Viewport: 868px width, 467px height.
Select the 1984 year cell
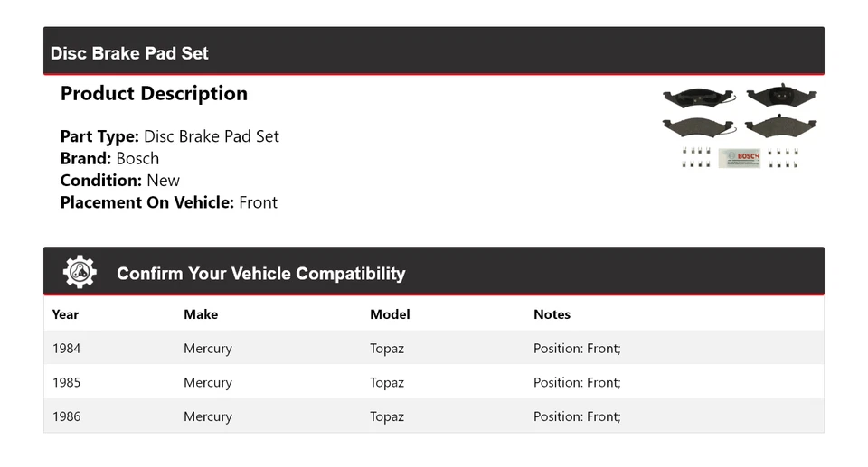[66, 349]
